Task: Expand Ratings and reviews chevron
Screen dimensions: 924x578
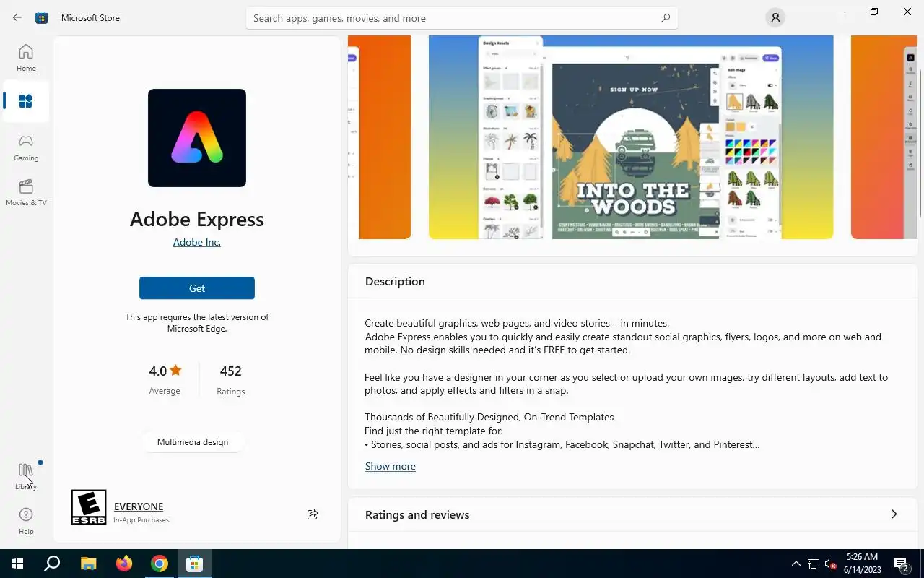Action: coord(894,514)
